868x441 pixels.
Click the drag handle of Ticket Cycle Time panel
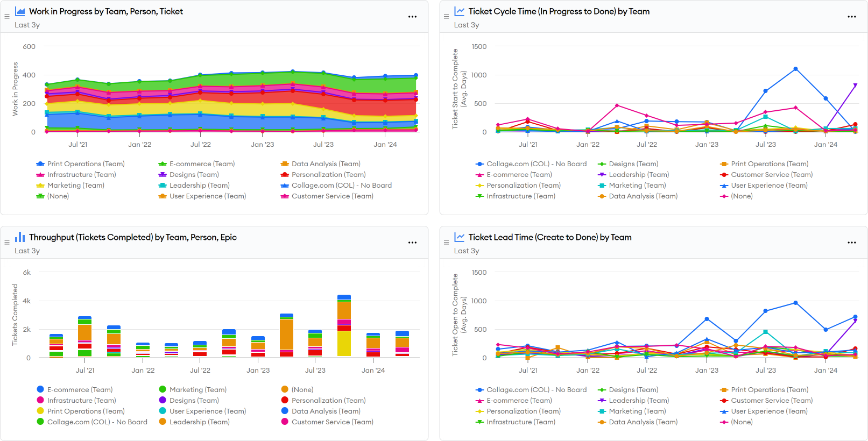point(446,17)
